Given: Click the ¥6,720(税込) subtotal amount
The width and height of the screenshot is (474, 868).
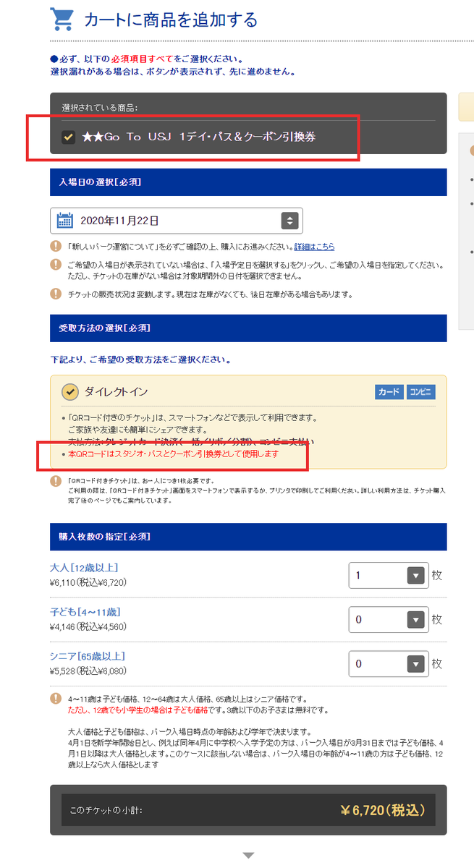Looking at the screenshot, I should [381, 810].
